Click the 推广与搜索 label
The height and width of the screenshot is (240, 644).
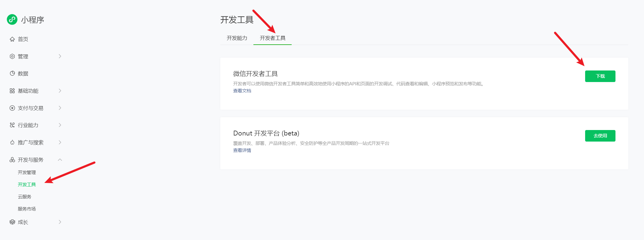[x=31, y=142]
